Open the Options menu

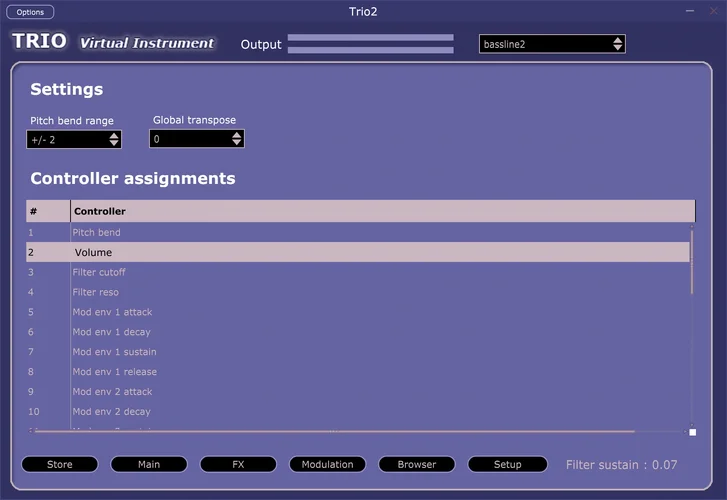30,12
